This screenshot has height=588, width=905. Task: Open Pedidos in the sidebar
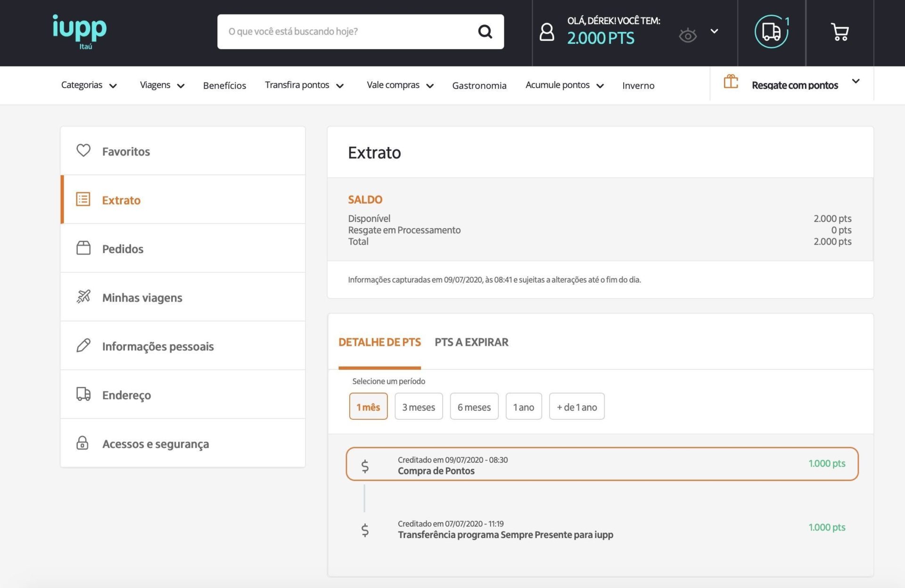pos(183,248)
